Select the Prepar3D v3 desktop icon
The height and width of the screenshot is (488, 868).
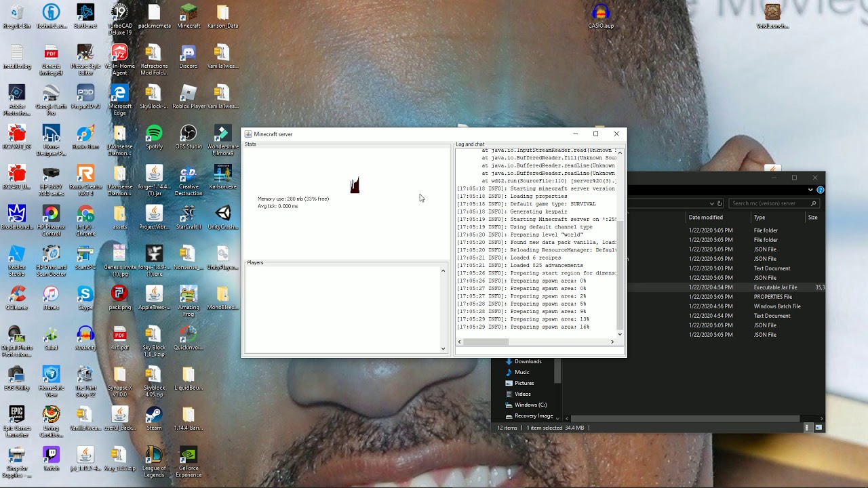coord(85,97)
